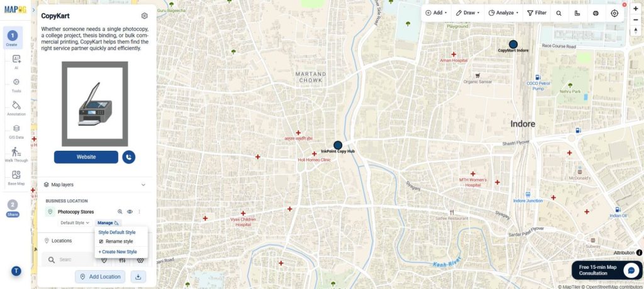Click the BUSINESS LOCATION group label
The image size is (644, 289).
coord(67,201)
